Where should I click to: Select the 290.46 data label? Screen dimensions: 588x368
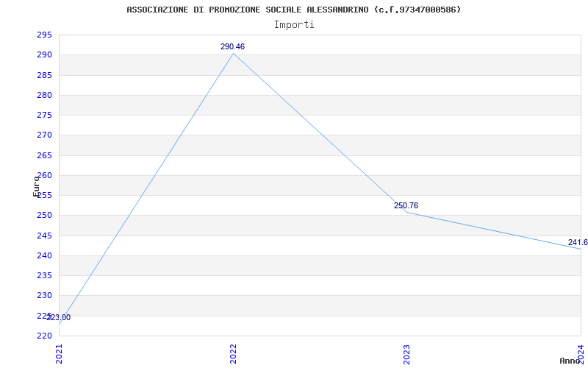[x=232, y=46]
